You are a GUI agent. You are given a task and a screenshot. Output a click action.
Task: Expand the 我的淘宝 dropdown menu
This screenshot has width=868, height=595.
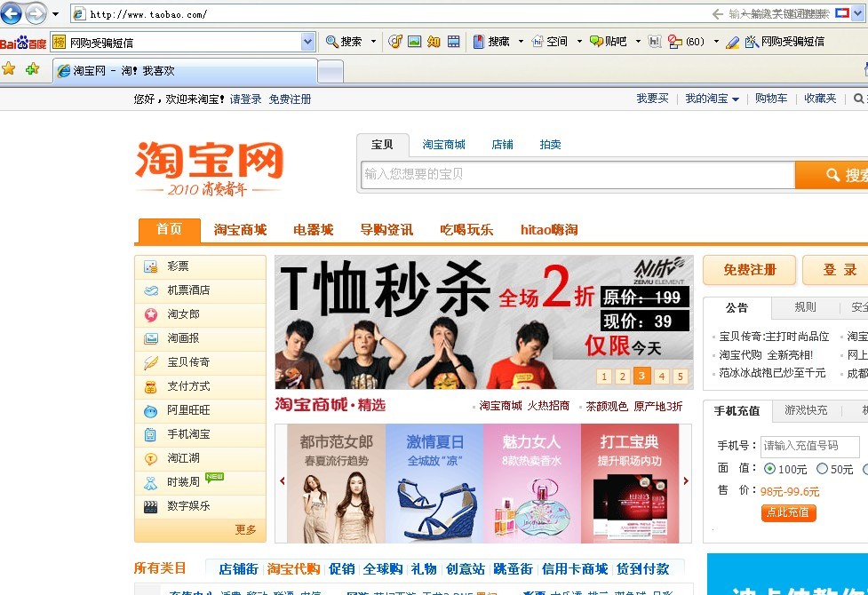coord(736,99)
